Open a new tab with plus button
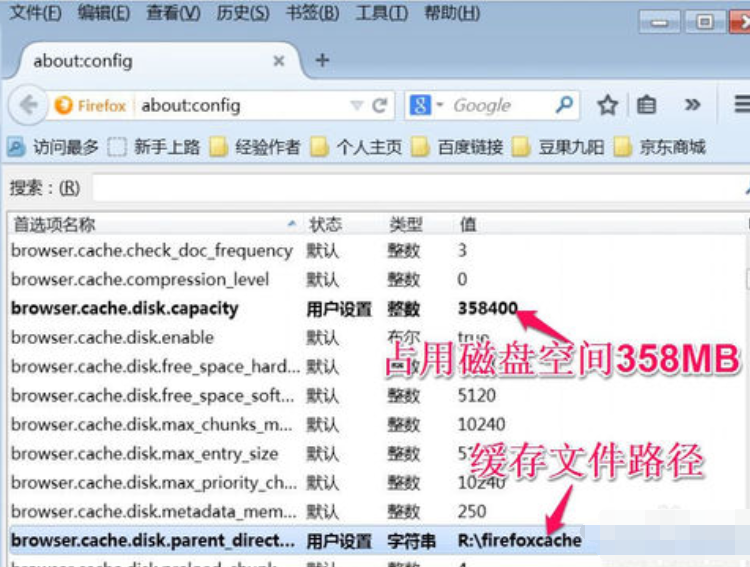750x567 pixels. (x=322, y=60)
